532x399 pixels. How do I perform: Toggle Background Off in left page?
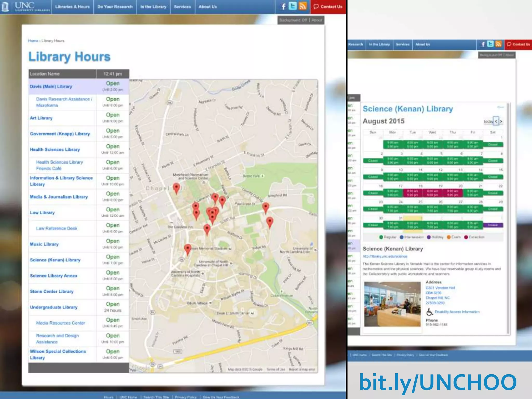pyautogui.click(x=293, y=20)
